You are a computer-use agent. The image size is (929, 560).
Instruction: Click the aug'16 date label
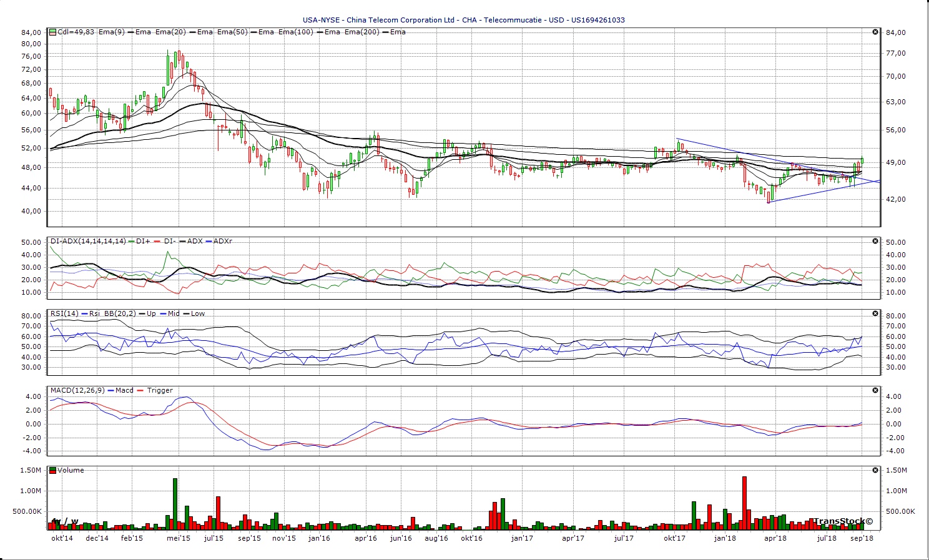(x=436, y=538)
